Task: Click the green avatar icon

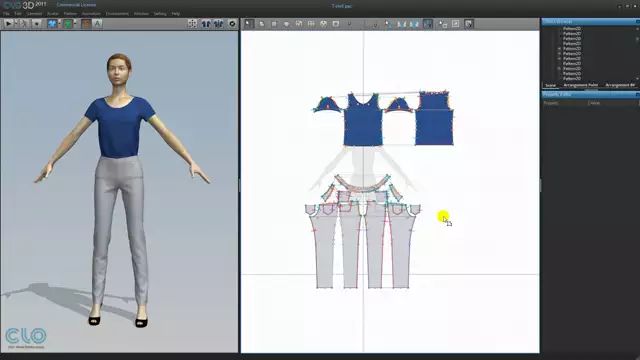Action: pyautogui.click(x=68, y=24)
